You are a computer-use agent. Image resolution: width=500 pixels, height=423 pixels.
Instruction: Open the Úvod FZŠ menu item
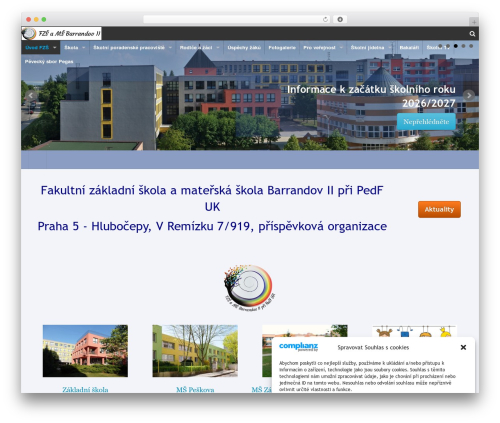pyautogui.click(x=37, y=48)
